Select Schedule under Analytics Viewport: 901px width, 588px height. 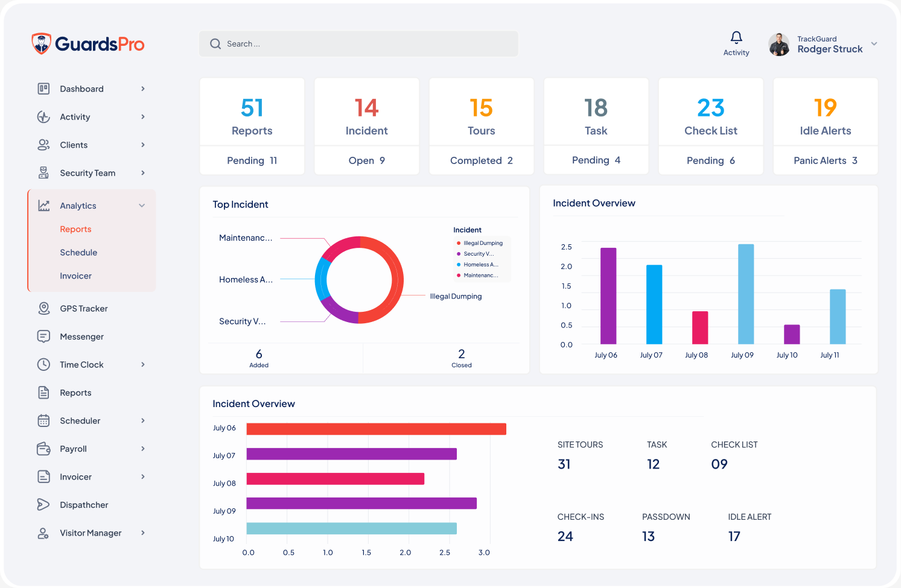pos(78,253)
